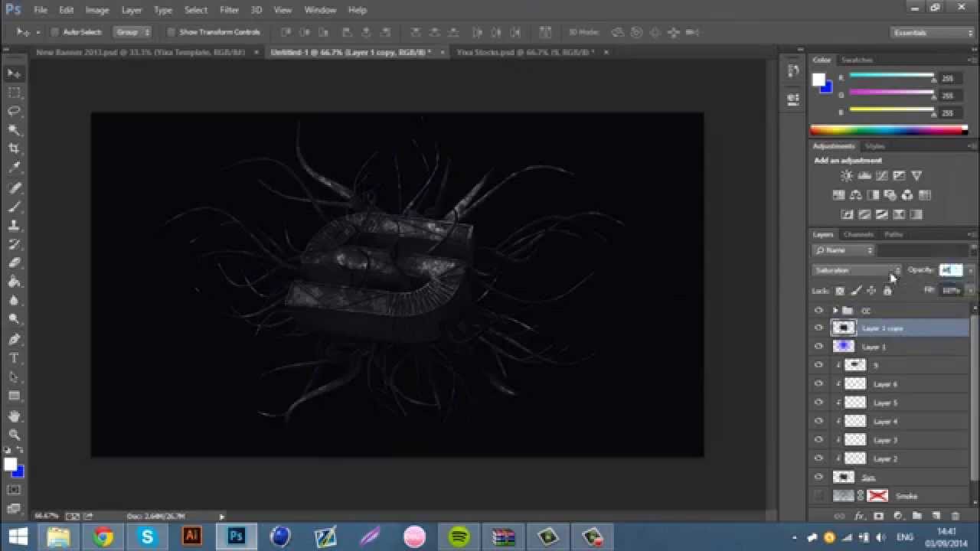Hide Layer 1 with its eye icon
Viewport: 980px width, 551px height.
pyautogui.click(x=818, y=347)
